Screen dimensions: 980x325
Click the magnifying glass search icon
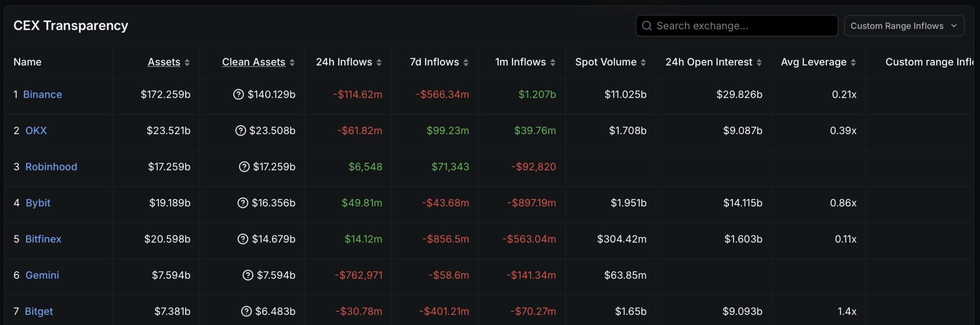647,26
